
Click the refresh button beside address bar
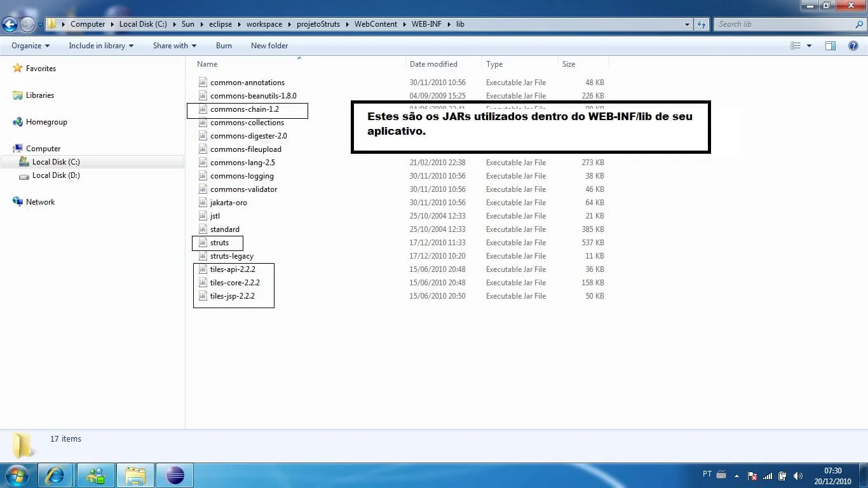[x=702, y=24]
